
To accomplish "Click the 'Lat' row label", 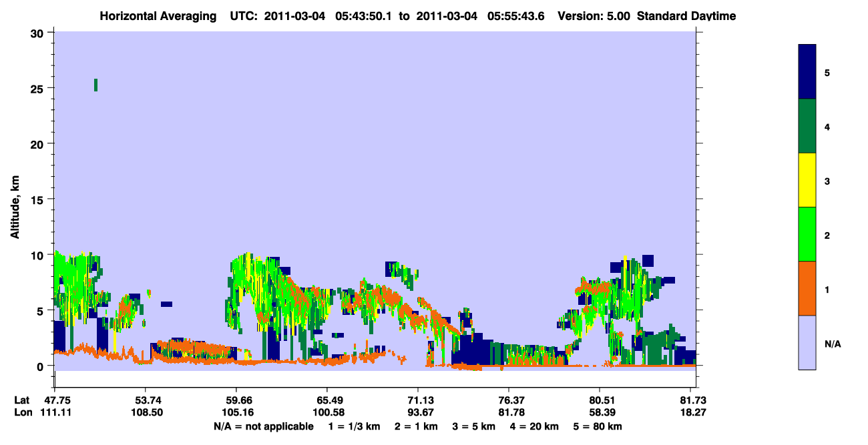I will 22,400.
